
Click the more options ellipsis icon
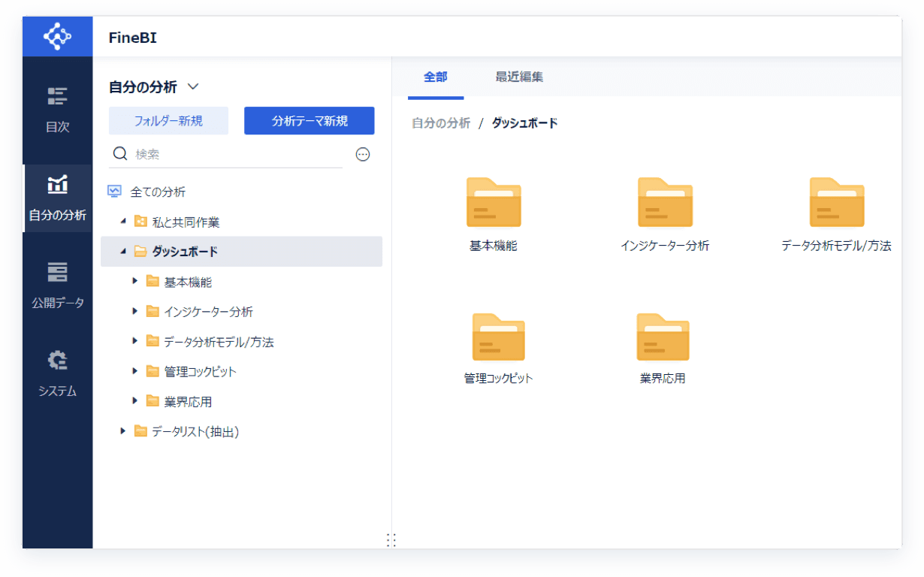click(363, 154)
